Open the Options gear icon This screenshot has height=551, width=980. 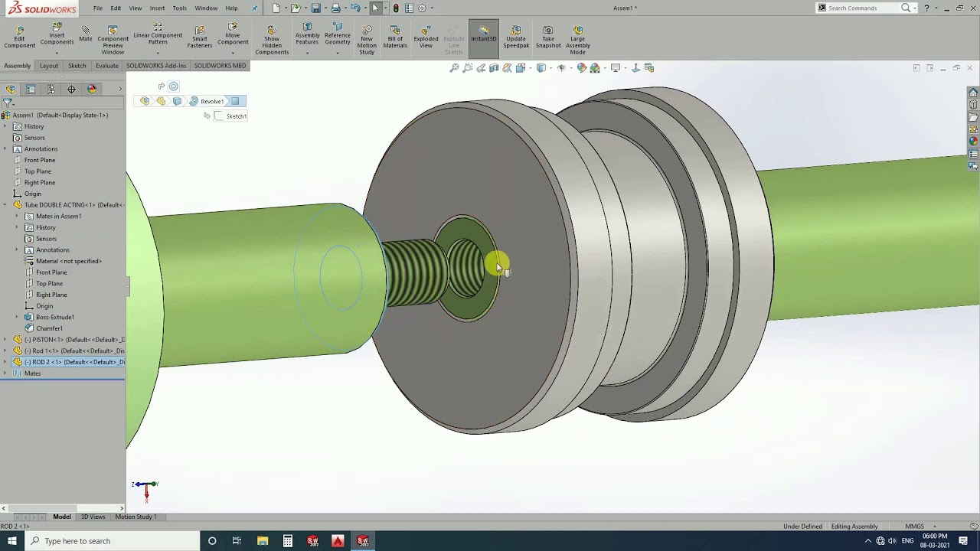[422, 8]
